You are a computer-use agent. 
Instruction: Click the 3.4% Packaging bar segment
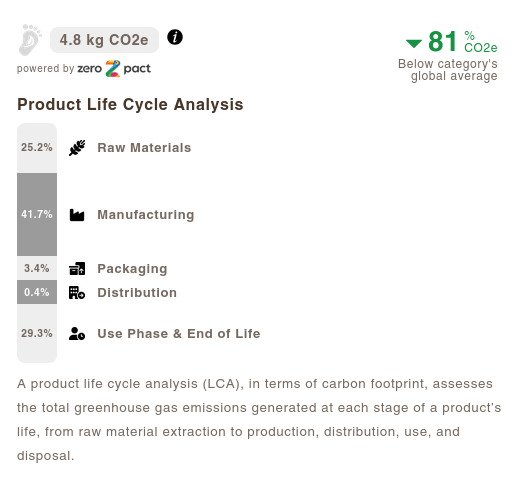(x=37, y=268)
